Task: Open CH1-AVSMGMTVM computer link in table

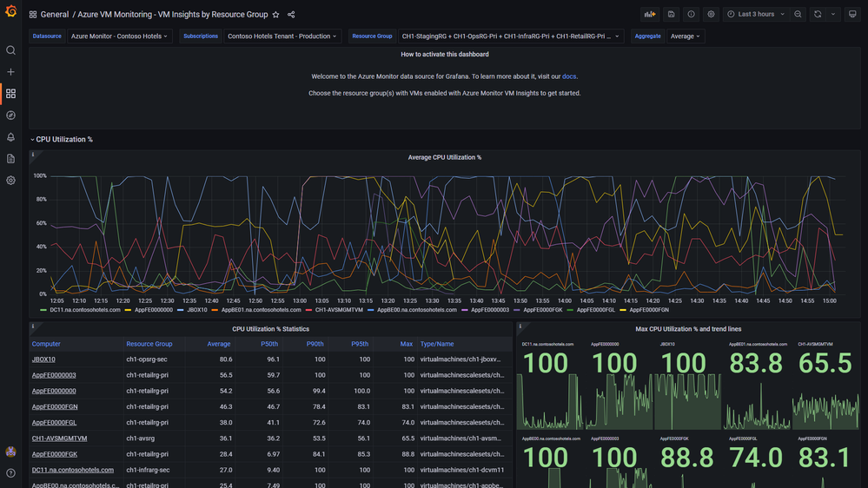Action: [59, 439]
